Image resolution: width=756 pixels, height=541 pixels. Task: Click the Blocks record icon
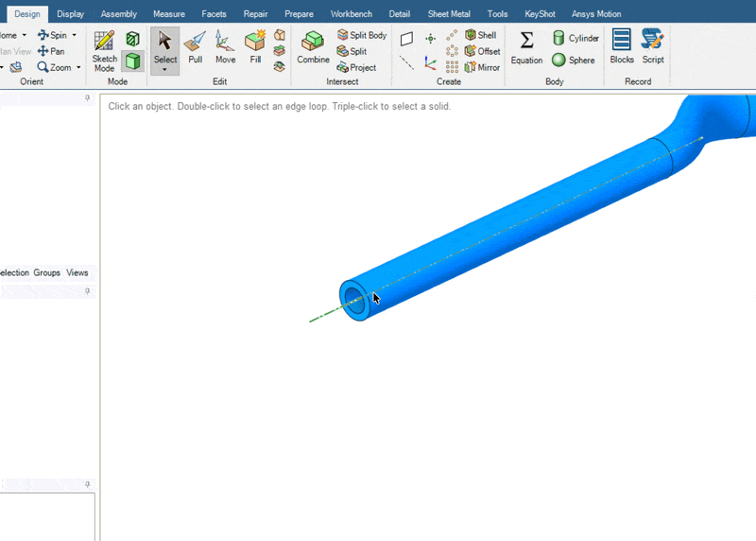tap(622, 47)
